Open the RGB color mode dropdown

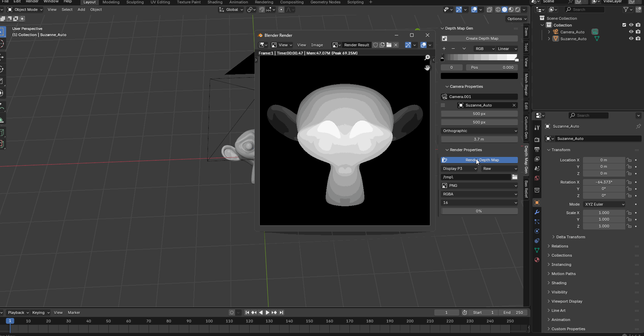tap(484, 49)
